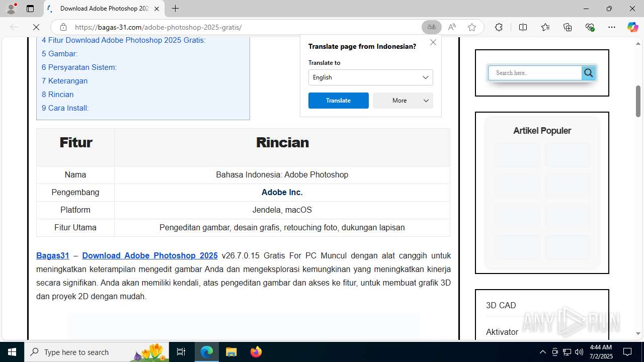
Task: Open the Extensions icon
Action: click(x=499, y=27)
